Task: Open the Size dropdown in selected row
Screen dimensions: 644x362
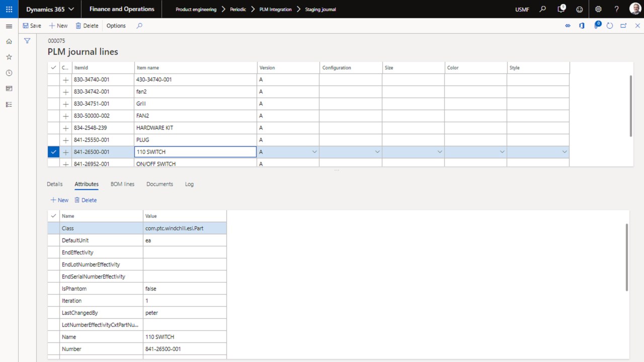Action: 439,152
